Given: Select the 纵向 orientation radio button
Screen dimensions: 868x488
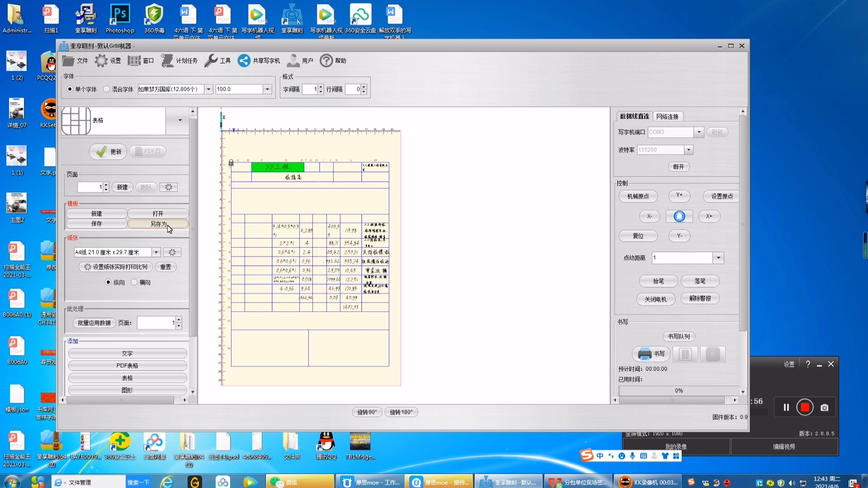Looking at the screenshot, I should pyautogui.click(x=108, y=282).
